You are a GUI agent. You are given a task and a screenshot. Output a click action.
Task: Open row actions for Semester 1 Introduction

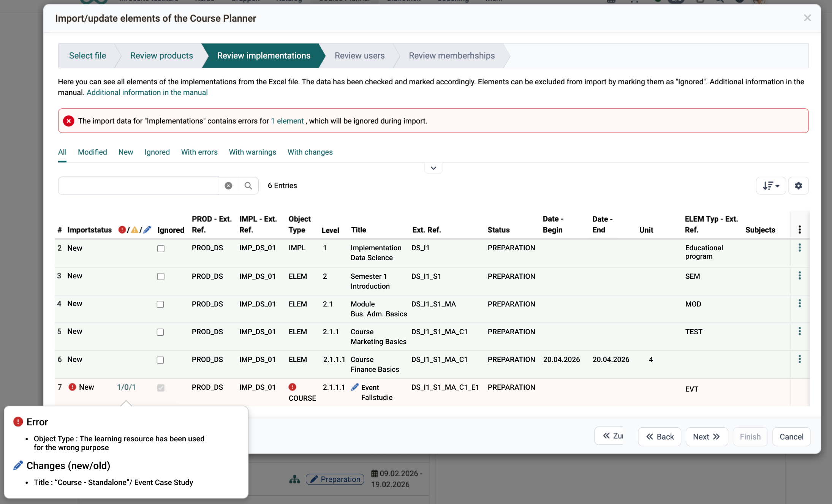tap(800, 275)
